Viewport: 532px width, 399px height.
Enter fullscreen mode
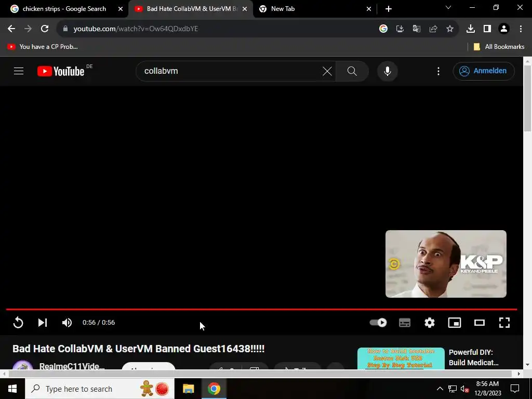pyautogui.click(x=504, y=323)
